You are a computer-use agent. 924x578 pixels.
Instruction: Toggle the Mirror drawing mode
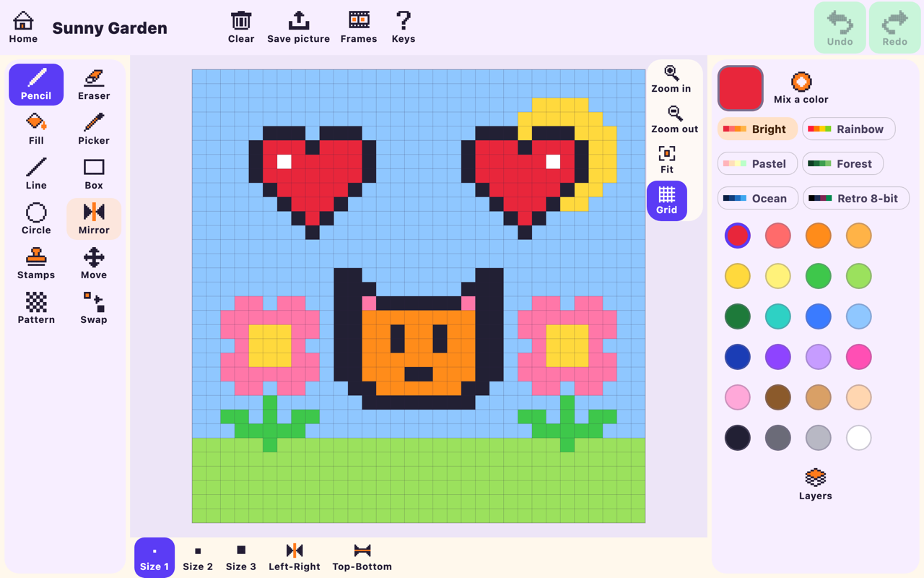pos(94,219)
